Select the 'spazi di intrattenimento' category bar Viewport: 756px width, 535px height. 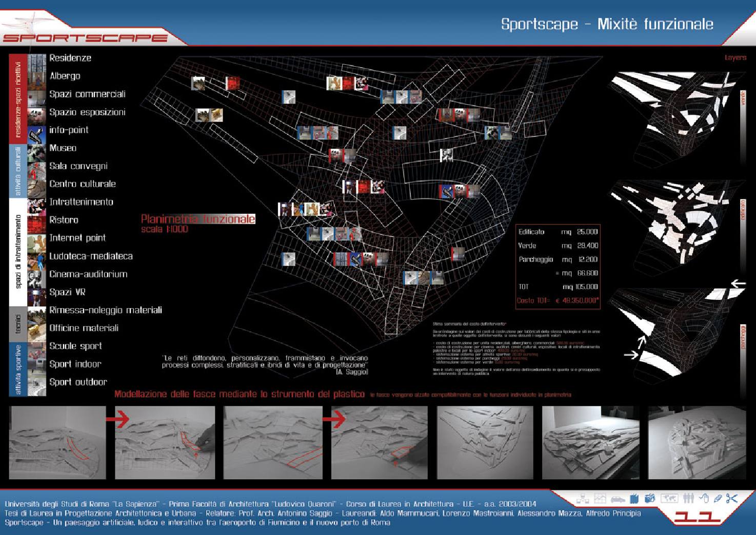pos(18,251)
